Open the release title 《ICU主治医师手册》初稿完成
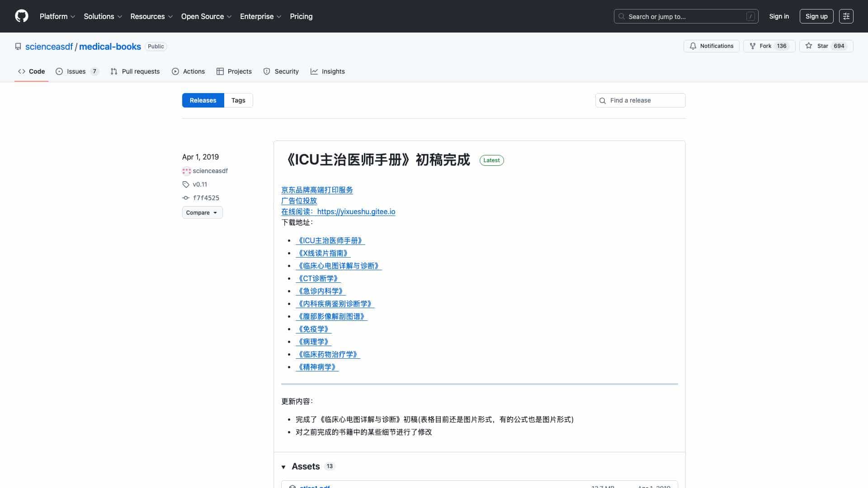The height and width of the screenshot is (488, 868). tap(376, 160)
